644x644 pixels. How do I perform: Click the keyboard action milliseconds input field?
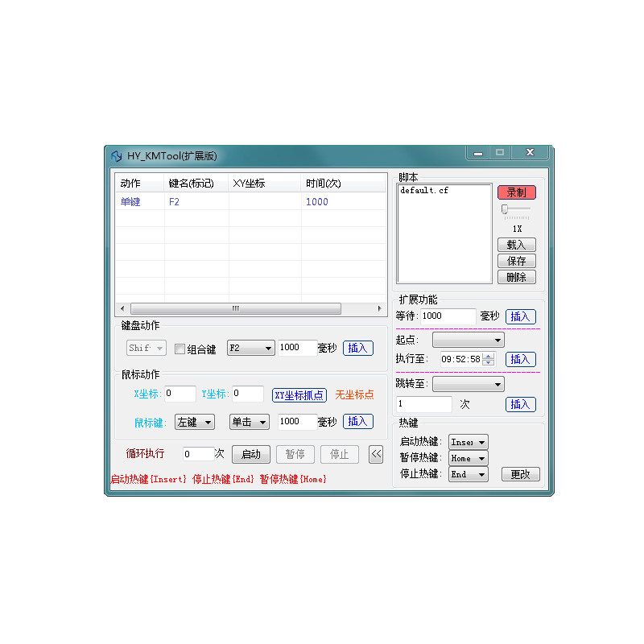pyautogui.click(x=297, y=348)
